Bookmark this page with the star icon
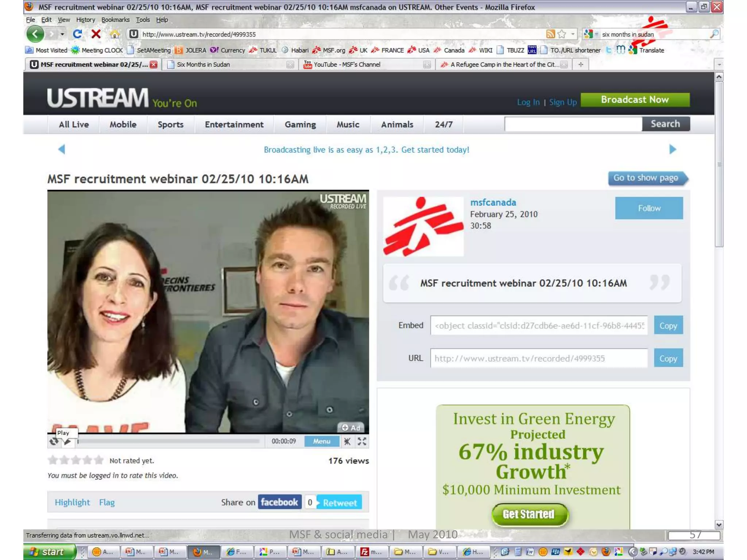 coord(562,34)
